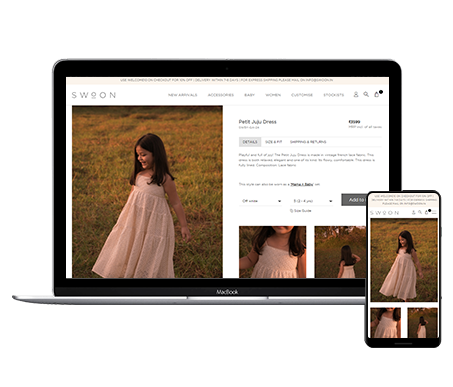
Task: Tap the hamburger menu on phone
Action: coord(434,212)
